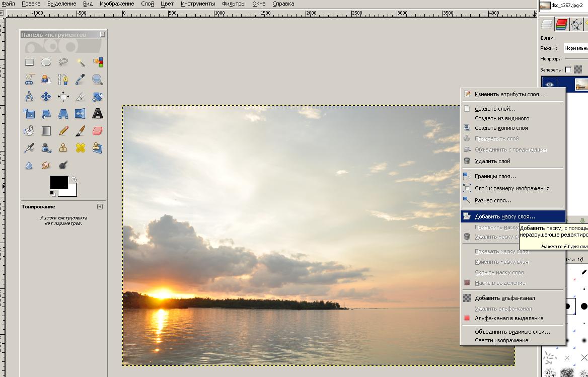This screenshot has width=588, height=377.
Task: Select the Zoom magnifier tool
Action: coord(97,80)
